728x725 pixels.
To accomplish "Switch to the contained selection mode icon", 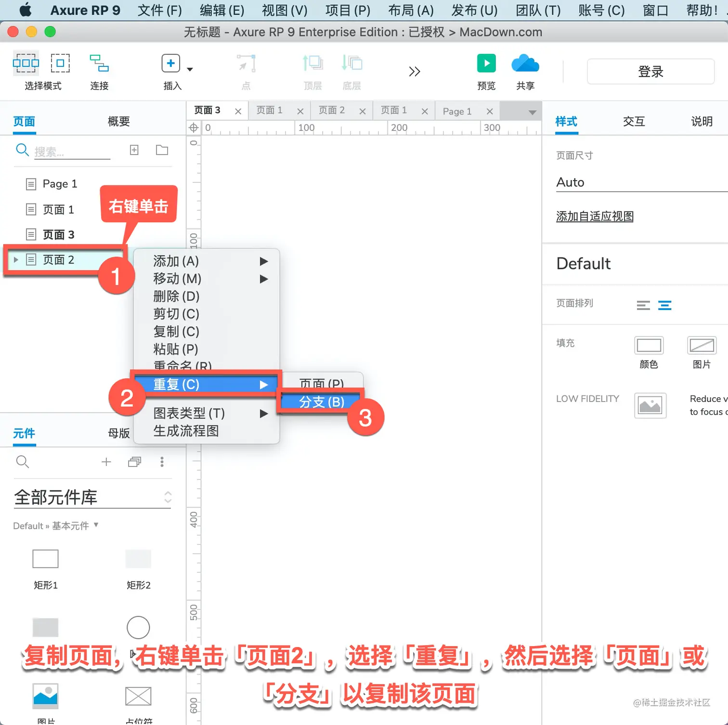I will tap(60, 63).
